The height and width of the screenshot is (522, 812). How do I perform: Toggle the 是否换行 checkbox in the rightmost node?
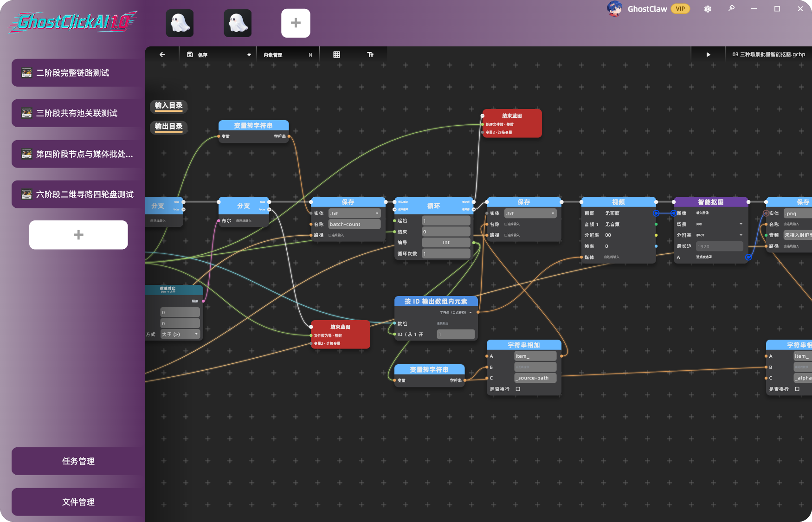coord(797,389)
